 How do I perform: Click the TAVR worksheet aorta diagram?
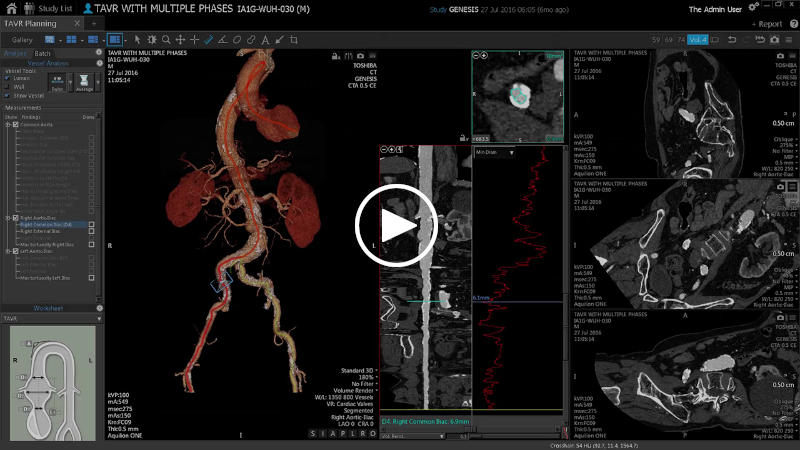tap(53, 383)
